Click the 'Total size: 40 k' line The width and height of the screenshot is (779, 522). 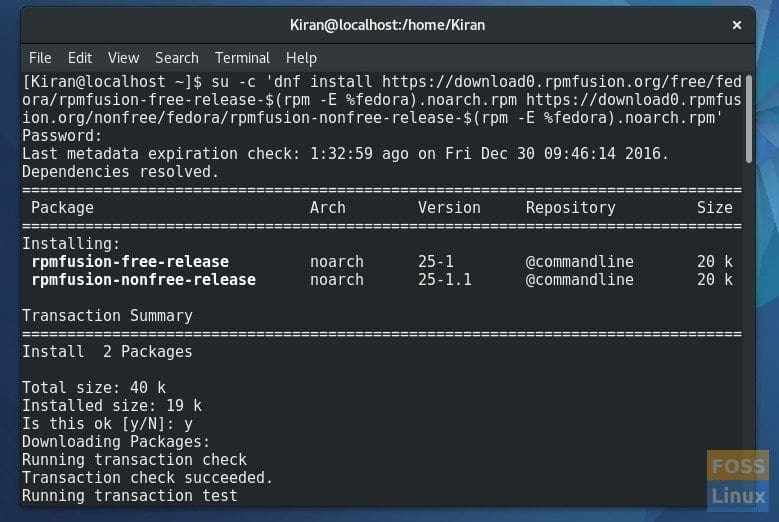tap(94, 387)
